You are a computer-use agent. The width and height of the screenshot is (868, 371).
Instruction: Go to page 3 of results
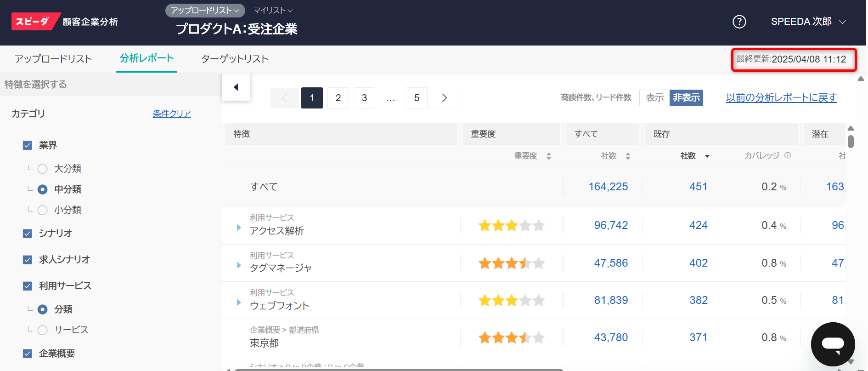click(x=364, y=98)
